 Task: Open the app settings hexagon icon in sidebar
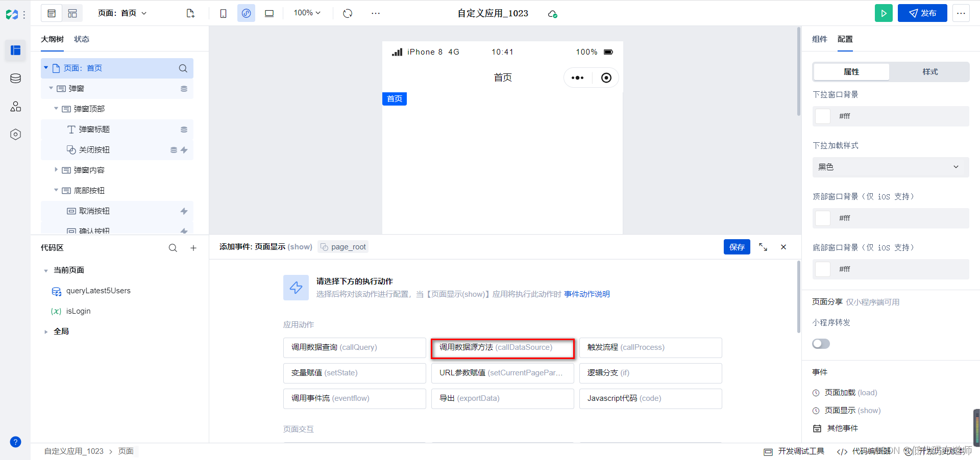tap(15, 135)
